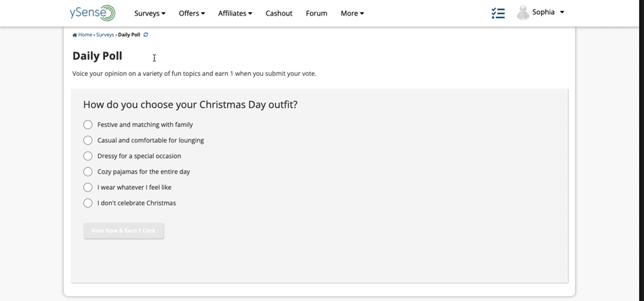The height and width of the screenshot is (301, 644).
Task: Expand the More dropdown menu
Action: [353, 13]
